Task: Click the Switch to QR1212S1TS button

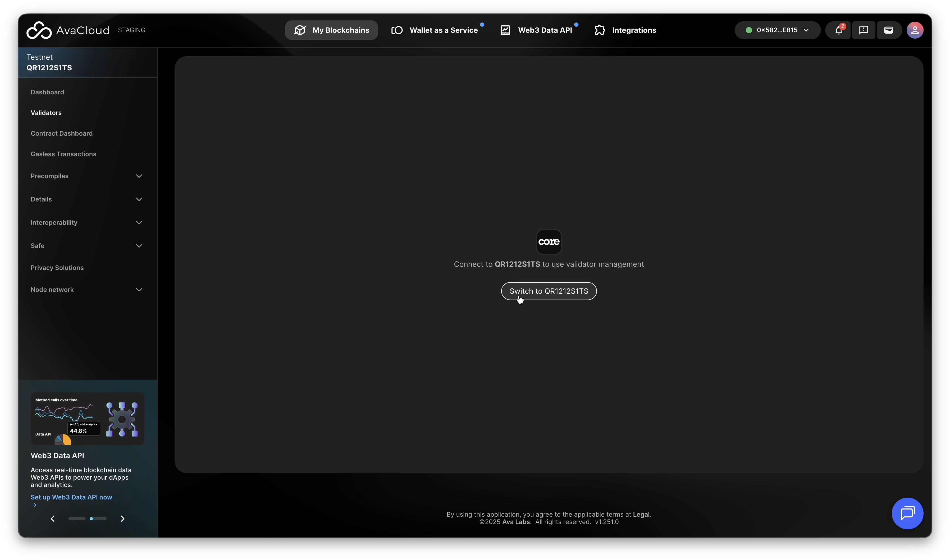Action: [549, 291]
